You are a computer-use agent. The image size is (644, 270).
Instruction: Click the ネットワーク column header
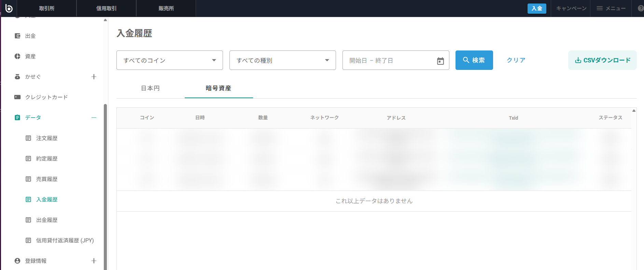click(x=324, y=118)
